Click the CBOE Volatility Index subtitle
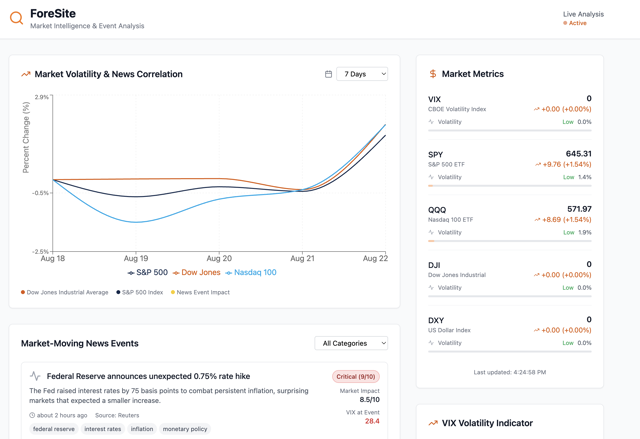Screen dimensions: 640x439 pyautogui.click(x=457, y=109)
